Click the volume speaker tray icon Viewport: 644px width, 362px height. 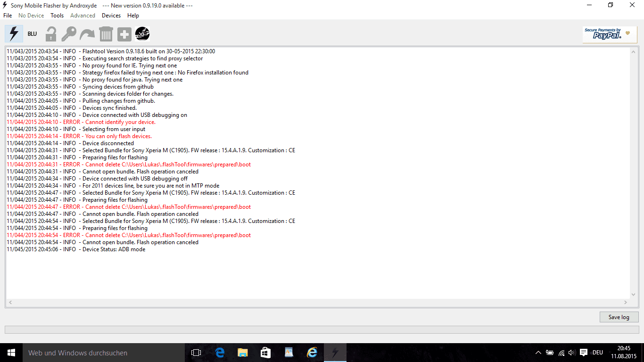pos(572,353)
